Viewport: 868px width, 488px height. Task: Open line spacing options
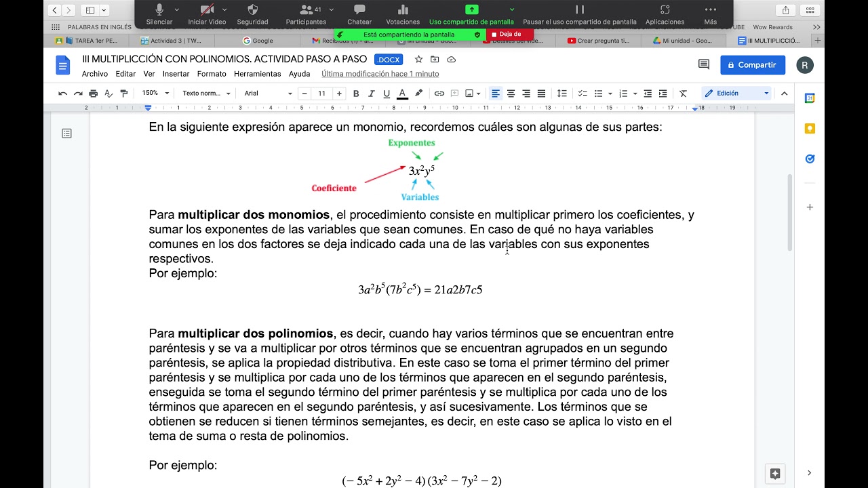562,94
